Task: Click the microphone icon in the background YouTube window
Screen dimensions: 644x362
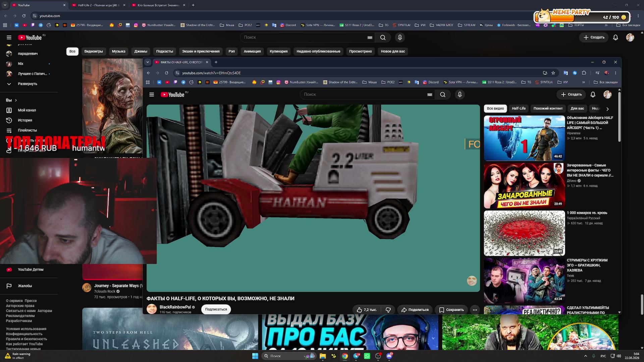Action: pyautogui.click(x=400, y=38)
